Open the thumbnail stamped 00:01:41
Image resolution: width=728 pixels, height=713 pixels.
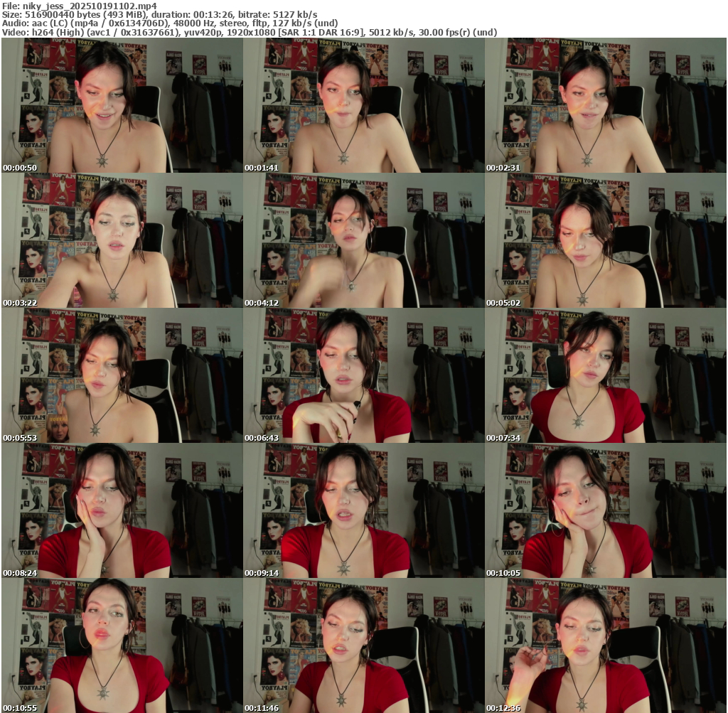(x=364, y=105)
